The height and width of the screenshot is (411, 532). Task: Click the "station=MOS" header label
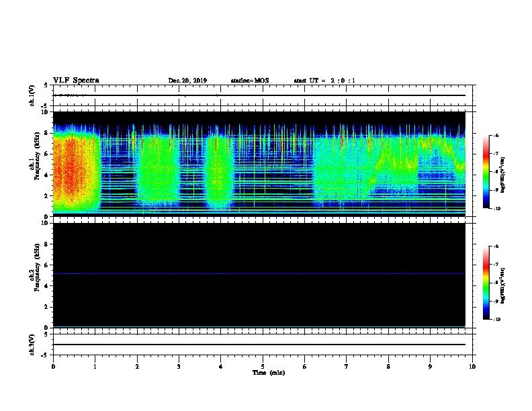pos(250,81)
